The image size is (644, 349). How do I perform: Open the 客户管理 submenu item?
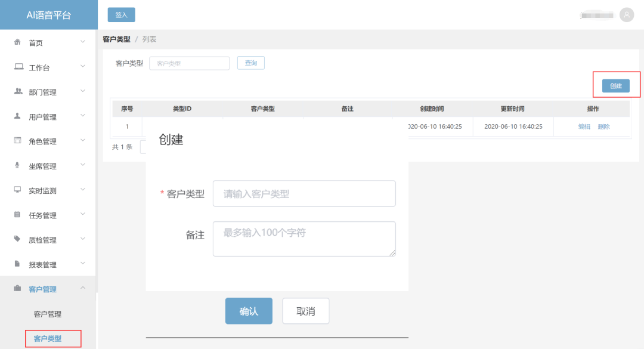48,314
